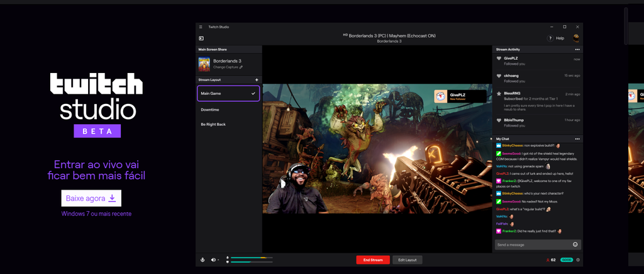
Task: Open speaker volume dropdown arrow
Action: tap(218, 260)
